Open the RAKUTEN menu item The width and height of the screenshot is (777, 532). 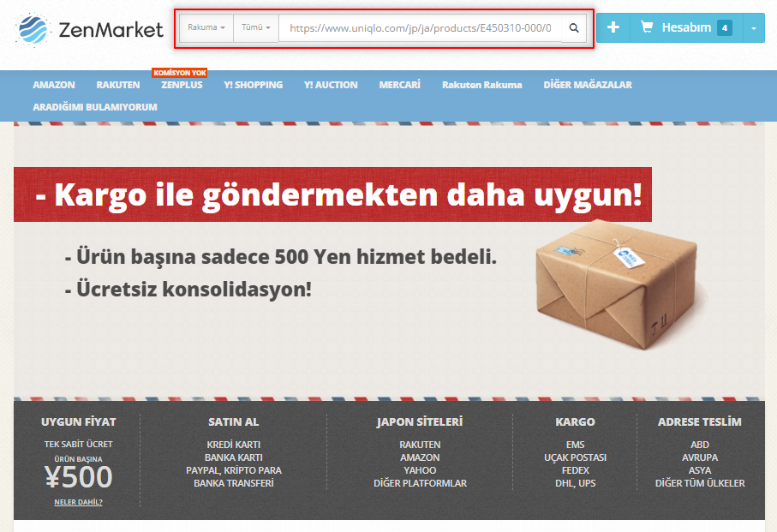[x=118, y=85]
